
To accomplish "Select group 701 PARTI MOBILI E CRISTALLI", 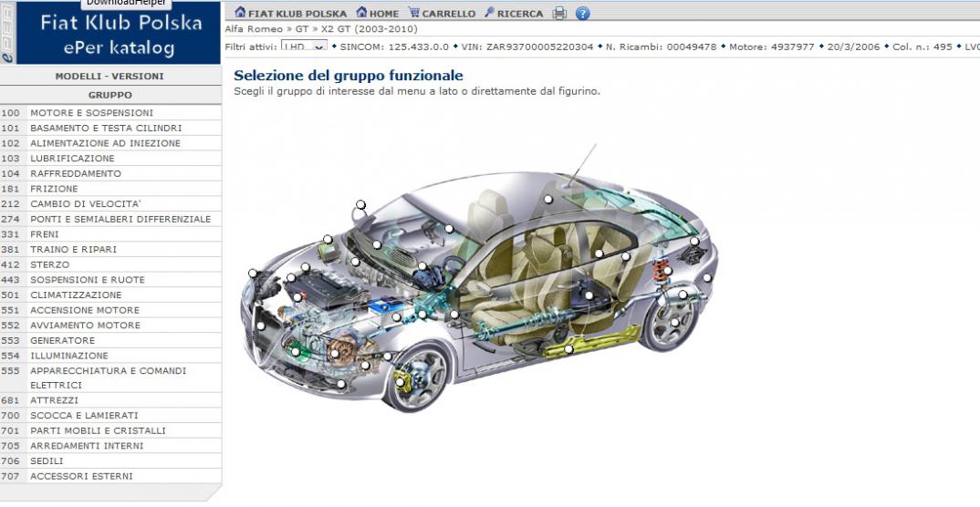I will 110,430.
